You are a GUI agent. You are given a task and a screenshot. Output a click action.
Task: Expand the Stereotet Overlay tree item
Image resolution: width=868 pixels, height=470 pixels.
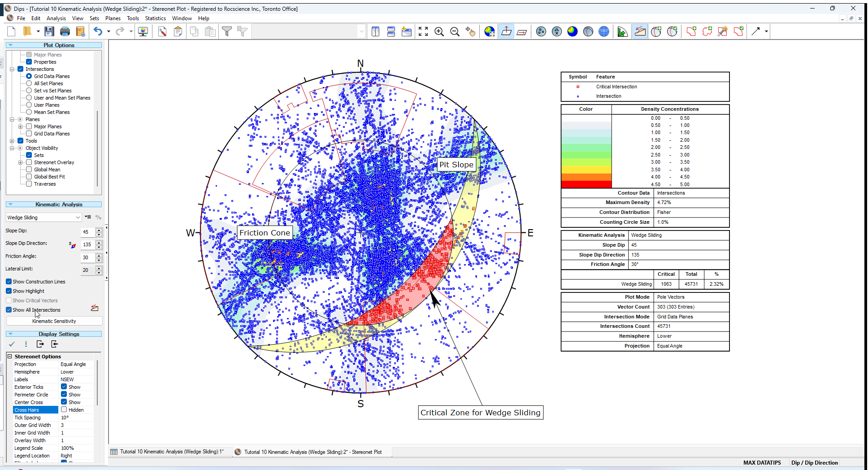[20, 162]
